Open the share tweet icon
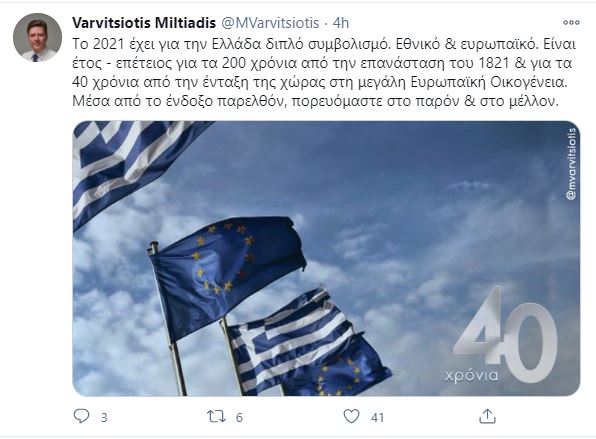The height and width of the screenshot is (439, 596). coord(487,416)
